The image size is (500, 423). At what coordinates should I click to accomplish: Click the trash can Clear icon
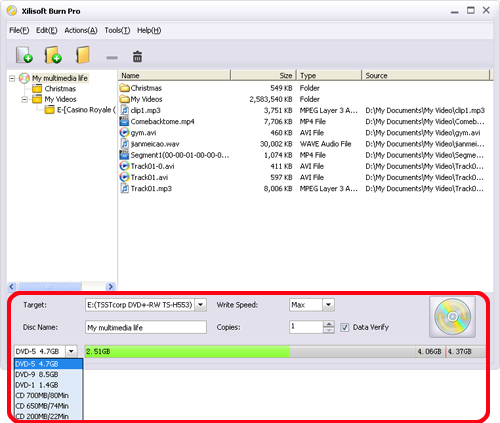(x=137, y=57)
